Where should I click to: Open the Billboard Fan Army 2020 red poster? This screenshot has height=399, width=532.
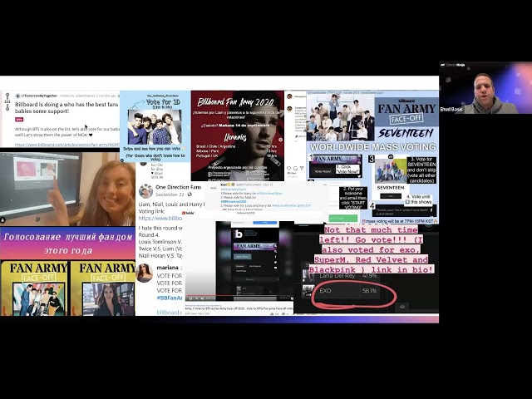[238, 135]
